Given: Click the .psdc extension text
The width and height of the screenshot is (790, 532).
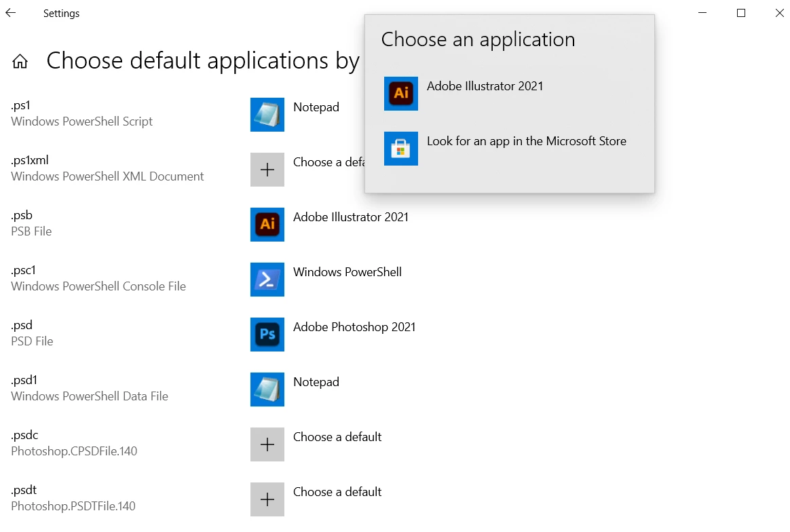Looking at the screenshot, I should pyautogui.click(x=24, y=435).
